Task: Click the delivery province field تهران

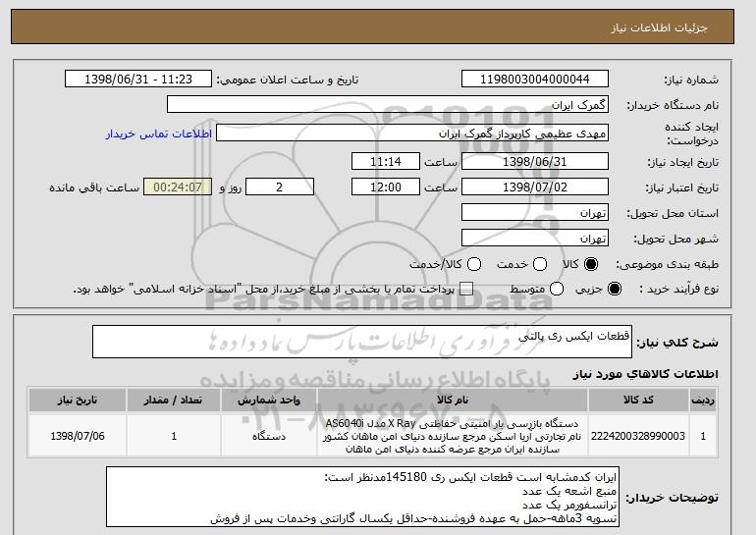Action: [x=535, y=213]
